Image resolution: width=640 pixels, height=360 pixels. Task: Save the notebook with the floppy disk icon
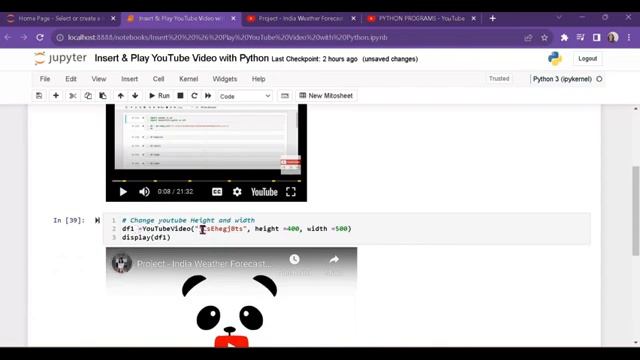(39, 96)
